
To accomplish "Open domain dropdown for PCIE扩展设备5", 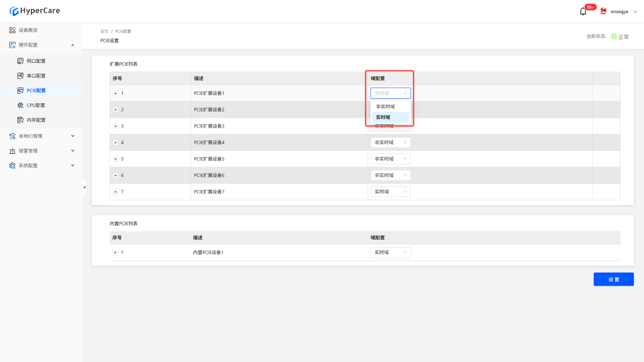I will pos(390,159).
